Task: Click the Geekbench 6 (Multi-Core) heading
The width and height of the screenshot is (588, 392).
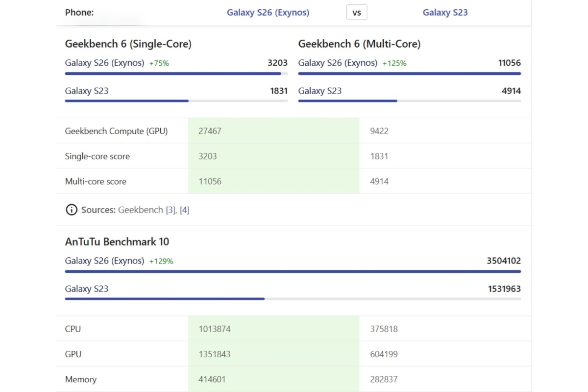Action: click(359, 44)
